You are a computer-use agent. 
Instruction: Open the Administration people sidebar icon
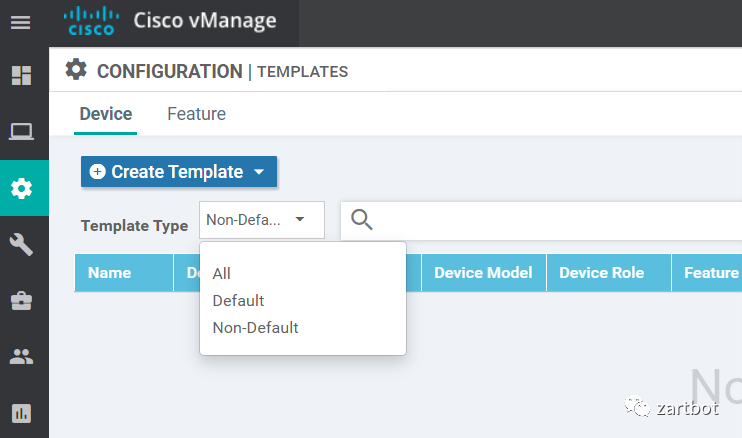tap(21, 356)
